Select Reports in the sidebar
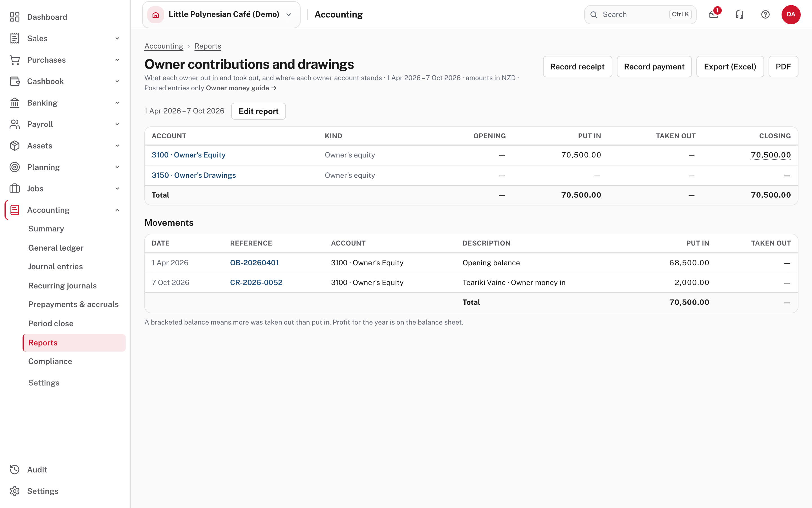The width and height of the screenshot is (812, 508). [74, 343]
